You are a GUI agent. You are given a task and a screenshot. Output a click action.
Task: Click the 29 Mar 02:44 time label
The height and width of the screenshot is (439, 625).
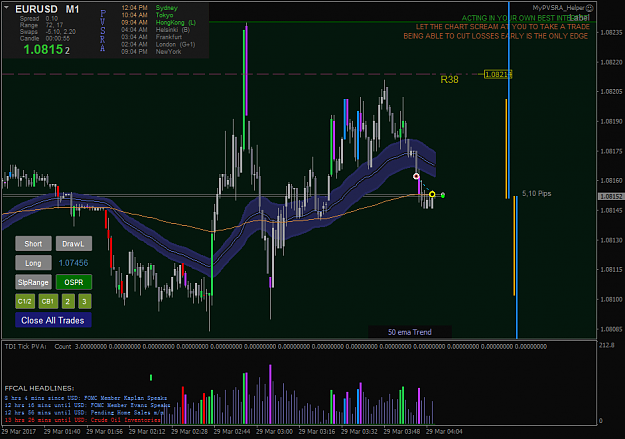click(x=232, y=431)
